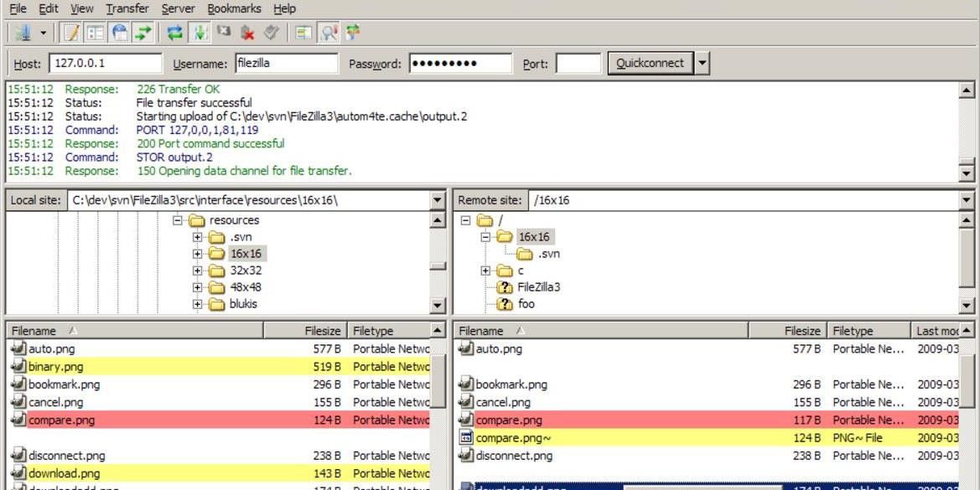980x490 pixels.
Task: Click log line "226 Transfer OK"
Action: click(x=178, y=90)
